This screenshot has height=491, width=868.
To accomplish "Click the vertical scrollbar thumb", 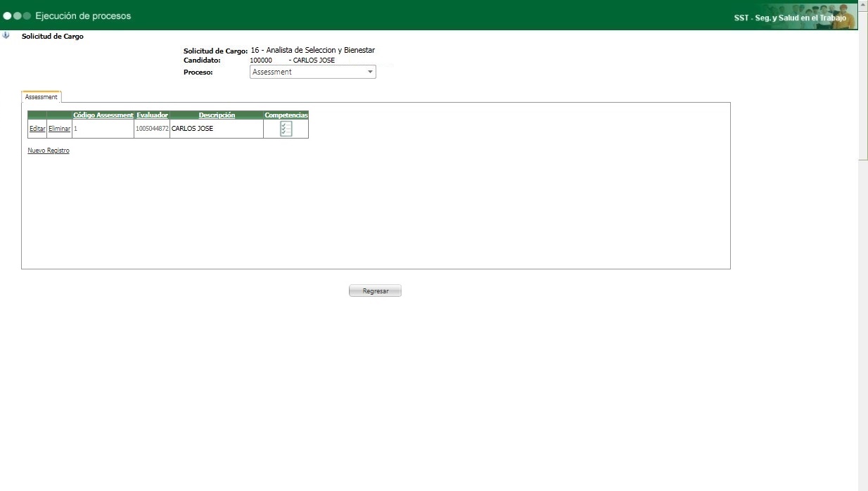I will click(863, 84).
